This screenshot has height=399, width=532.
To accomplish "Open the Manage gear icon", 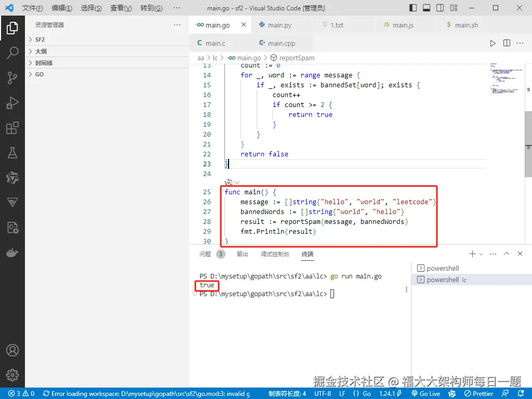I will tap(12, 375).
